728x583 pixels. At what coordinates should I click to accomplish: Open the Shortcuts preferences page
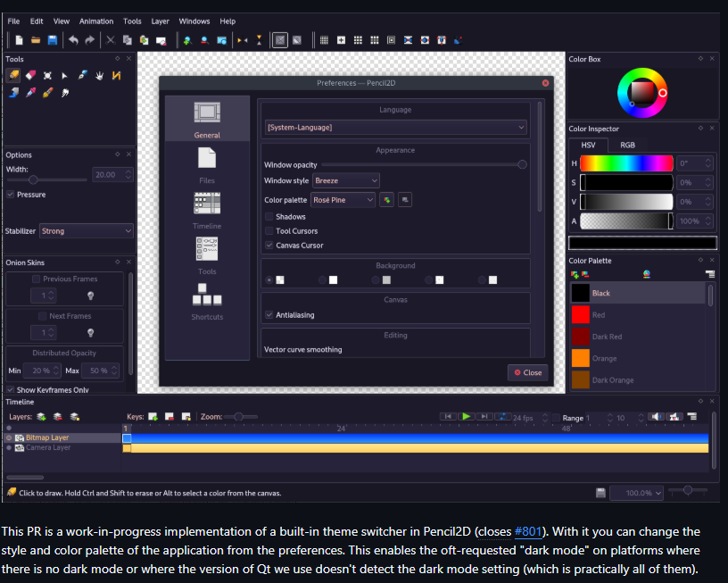point(207,302)
